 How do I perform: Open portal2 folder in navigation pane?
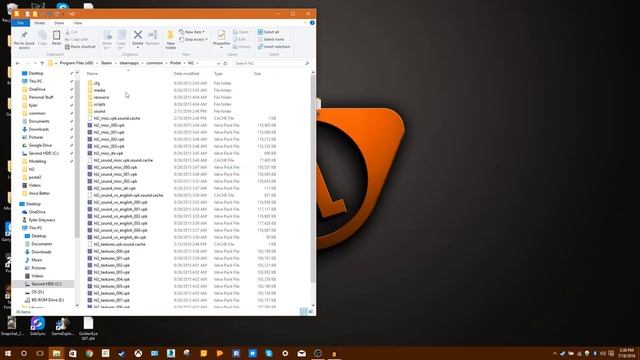pos(35,177)
